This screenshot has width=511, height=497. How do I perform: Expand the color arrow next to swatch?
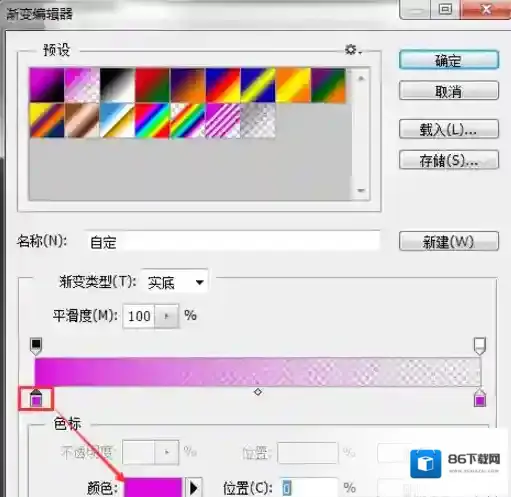tap(194, 488)
